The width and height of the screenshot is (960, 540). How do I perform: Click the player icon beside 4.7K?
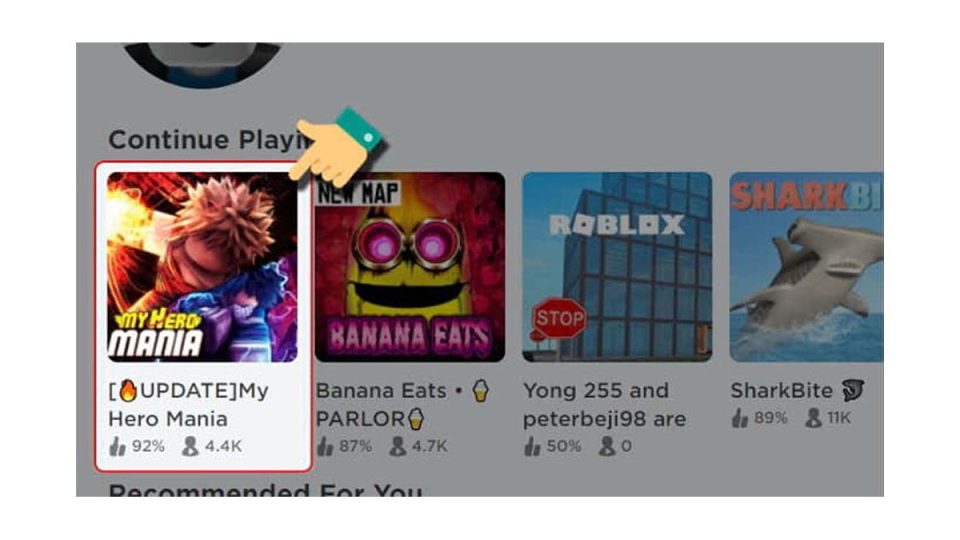[398, 446]
